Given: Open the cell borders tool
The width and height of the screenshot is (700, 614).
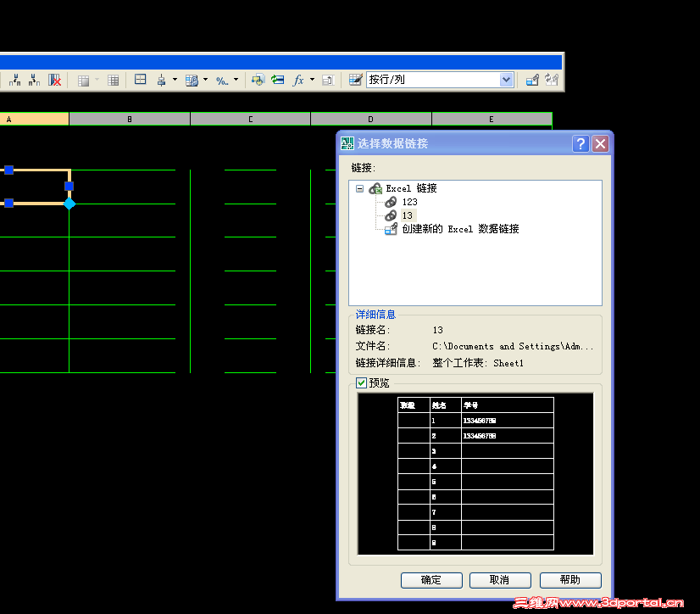Looking at the screenshot, I should pos(140,80).
